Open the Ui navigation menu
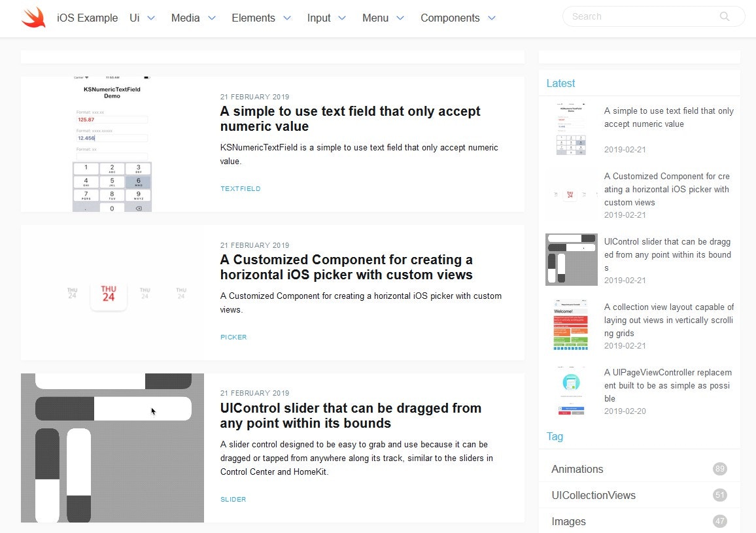 click(x=135, y=18)
